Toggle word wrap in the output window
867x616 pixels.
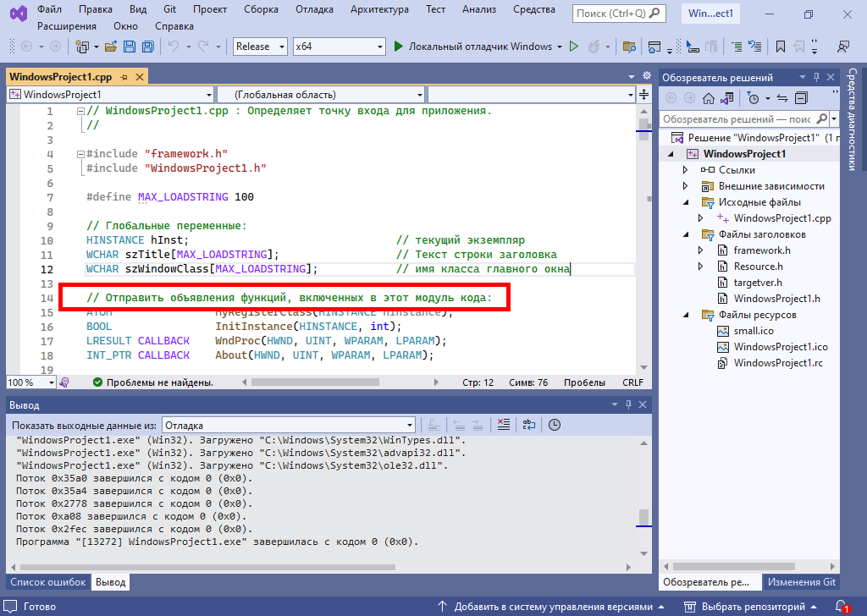click(x=528, y=425)
